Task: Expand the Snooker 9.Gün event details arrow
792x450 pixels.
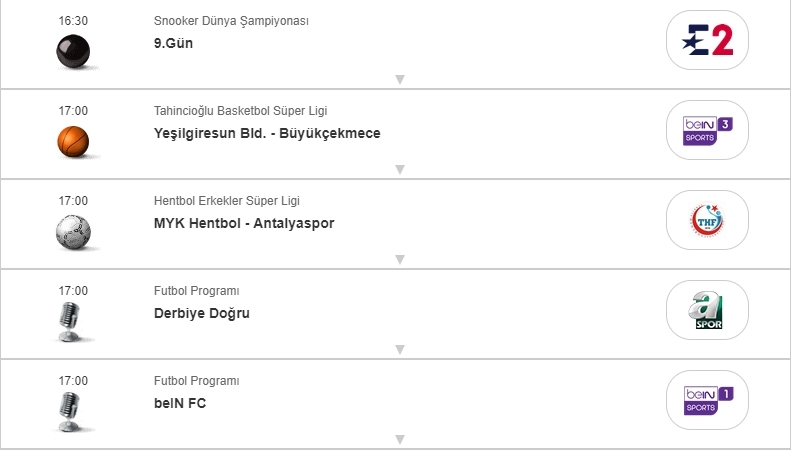Action: click(x=399, y=79)
